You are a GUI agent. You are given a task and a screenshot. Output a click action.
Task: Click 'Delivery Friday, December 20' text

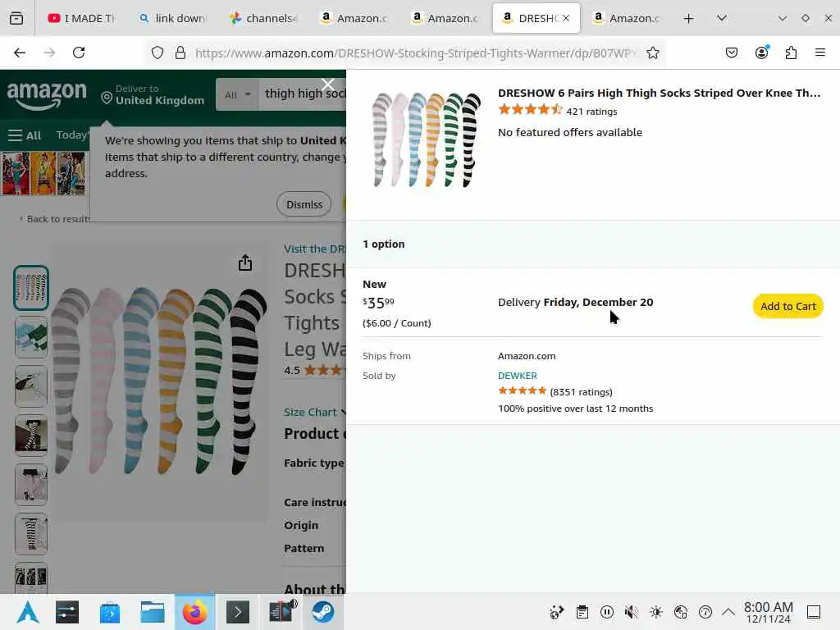pos(575,302)
